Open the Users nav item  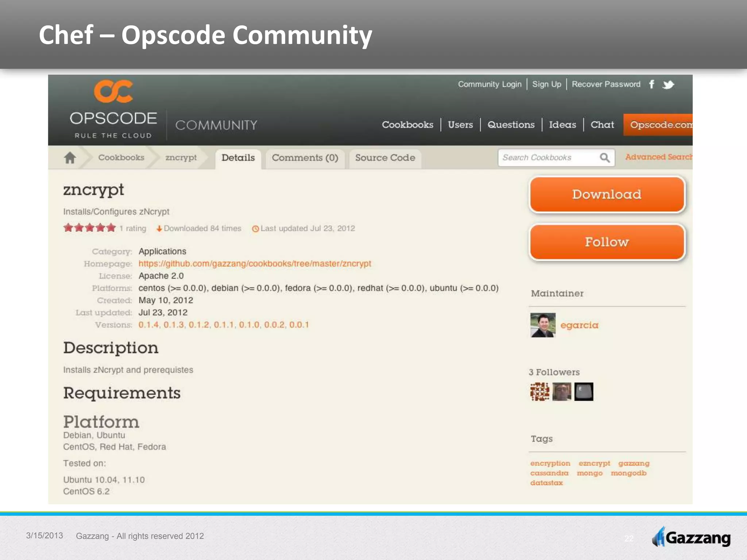(x=460, y=125)
